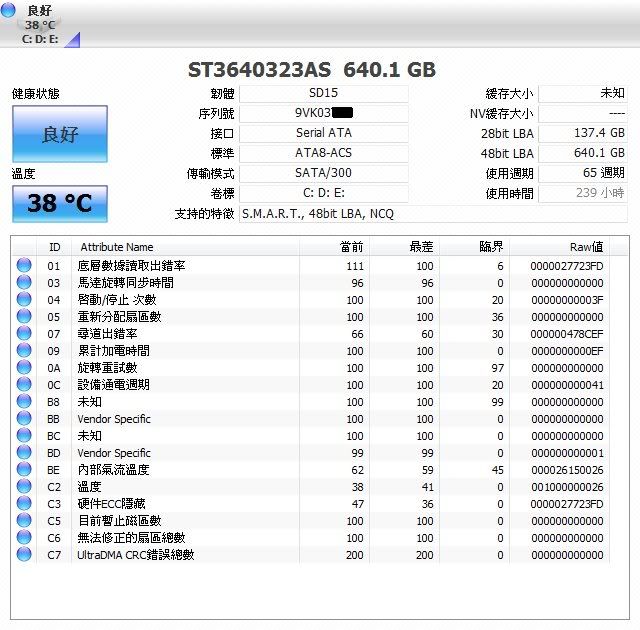Click the 28bit LBA field 137.4 GB
Image resolution: width=640 pixels, height=630 pixels.
583,133
